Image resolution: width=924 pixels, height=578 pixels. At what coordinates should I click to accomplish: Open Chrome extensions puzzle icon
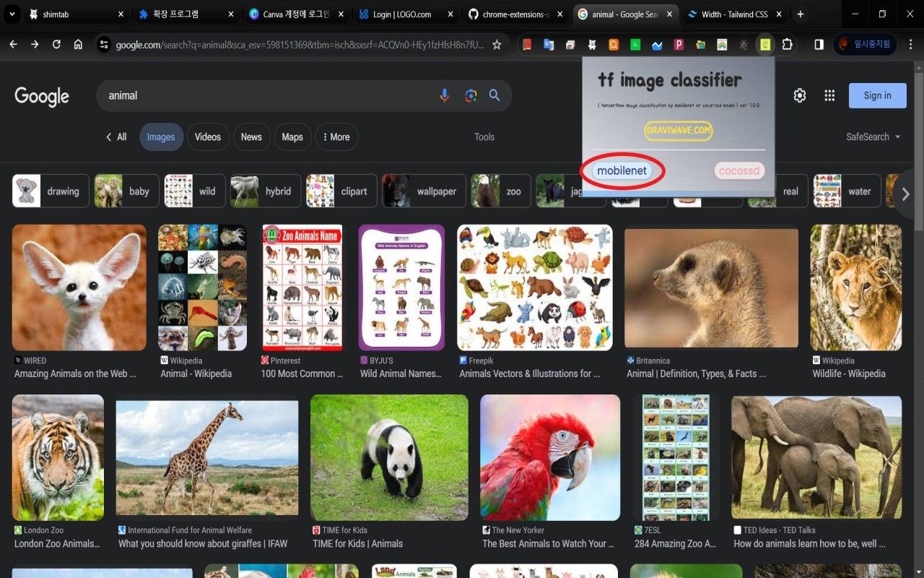click(x=787, y=45)
